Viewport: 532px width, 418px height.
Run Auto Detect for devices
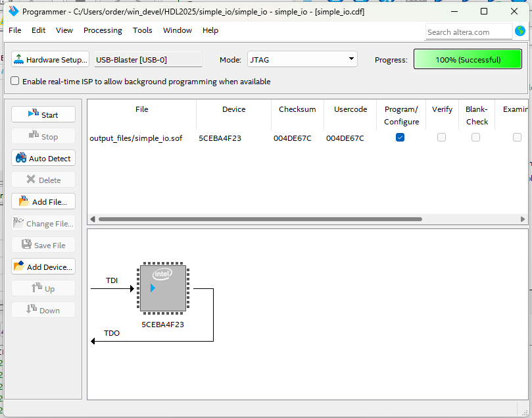point(43,158)
